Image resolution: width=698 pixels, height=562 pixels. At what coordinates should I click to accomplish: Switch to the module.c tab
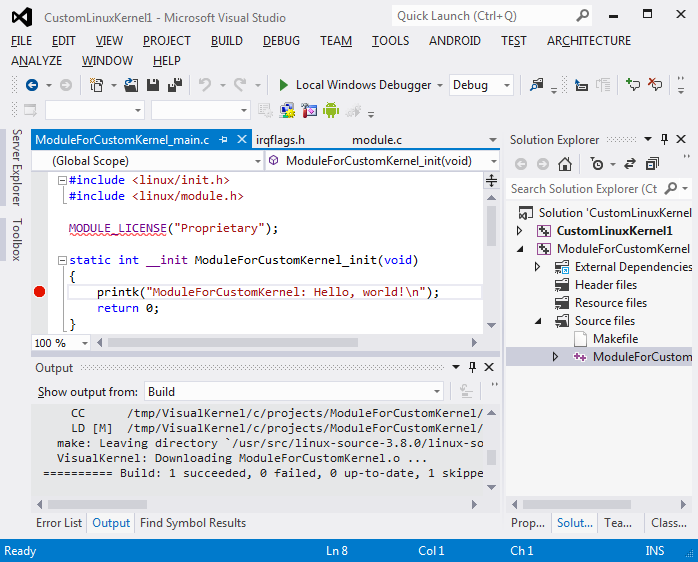click(x=377, y=140)
